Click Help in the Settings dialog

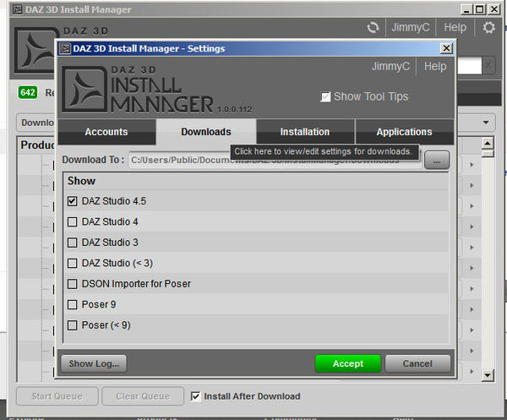click(435, 66)
